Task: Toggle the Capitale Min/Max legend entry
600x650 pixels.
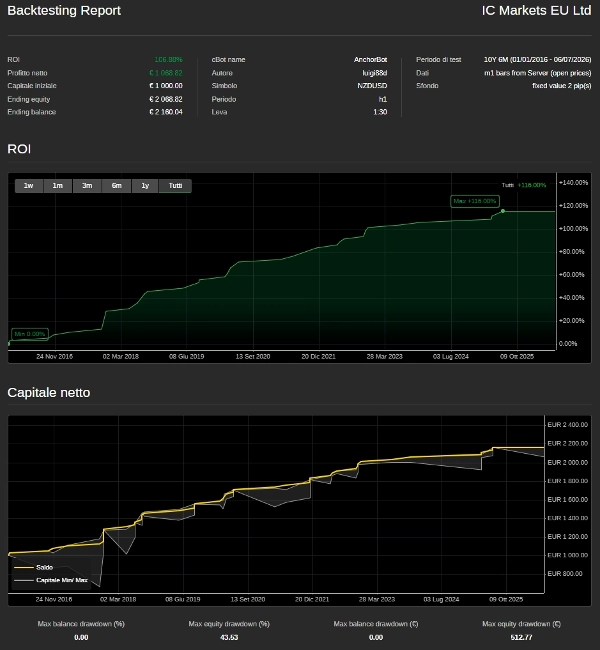Action: (51, 580)
